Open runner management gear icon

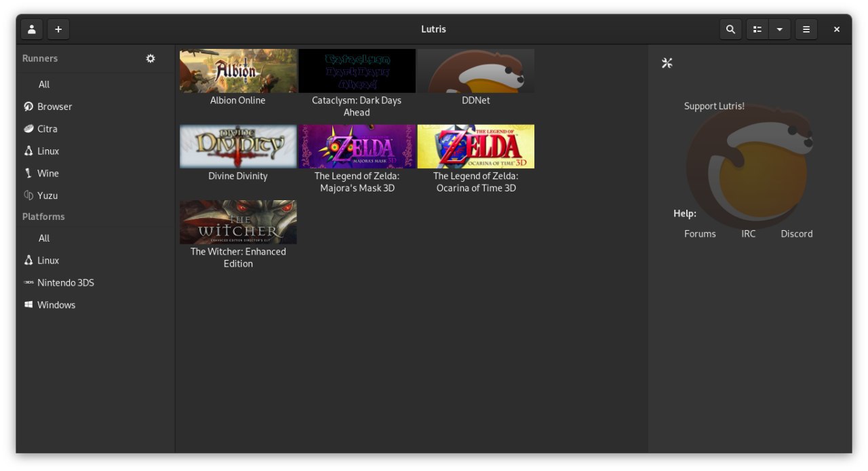click(x=151, y=58)
